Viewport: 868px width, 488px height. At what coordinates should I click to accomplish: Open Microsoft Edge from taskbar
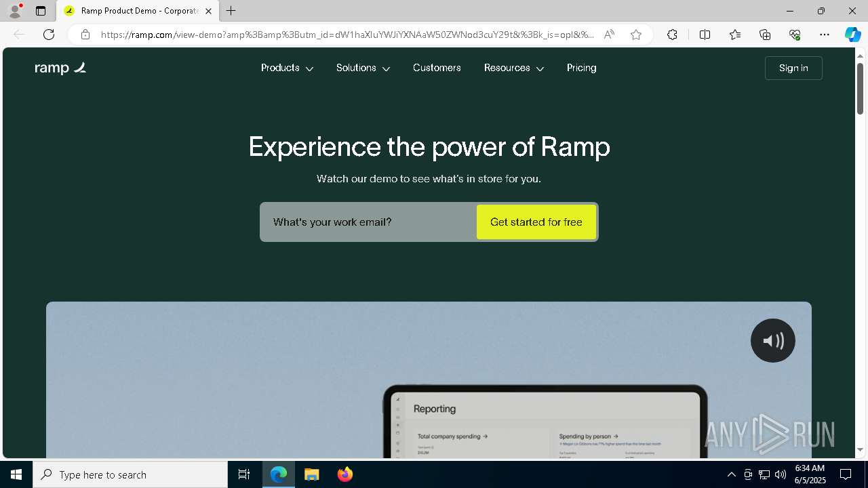point(279,474)
